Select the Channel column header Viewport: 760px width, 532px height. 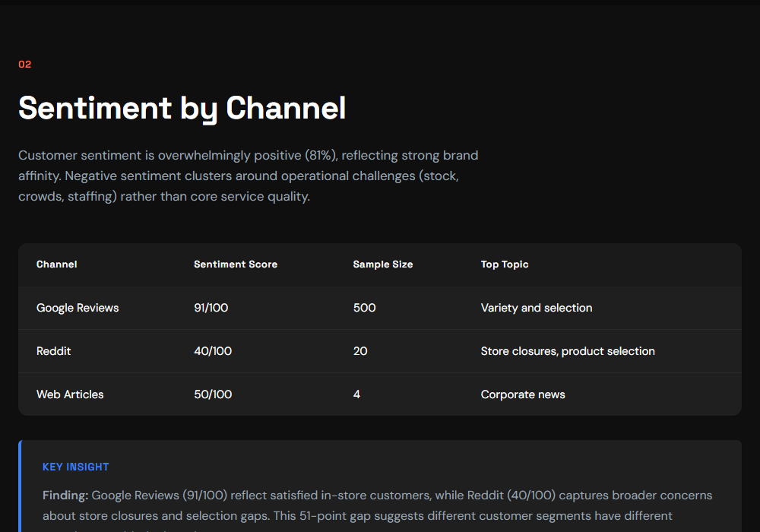click(57, 264)
